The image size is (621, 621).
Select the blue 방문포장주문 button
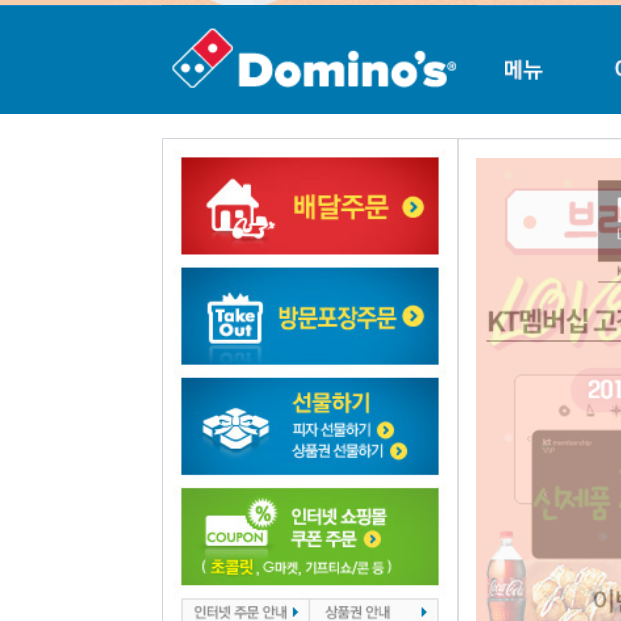(310, 316)
